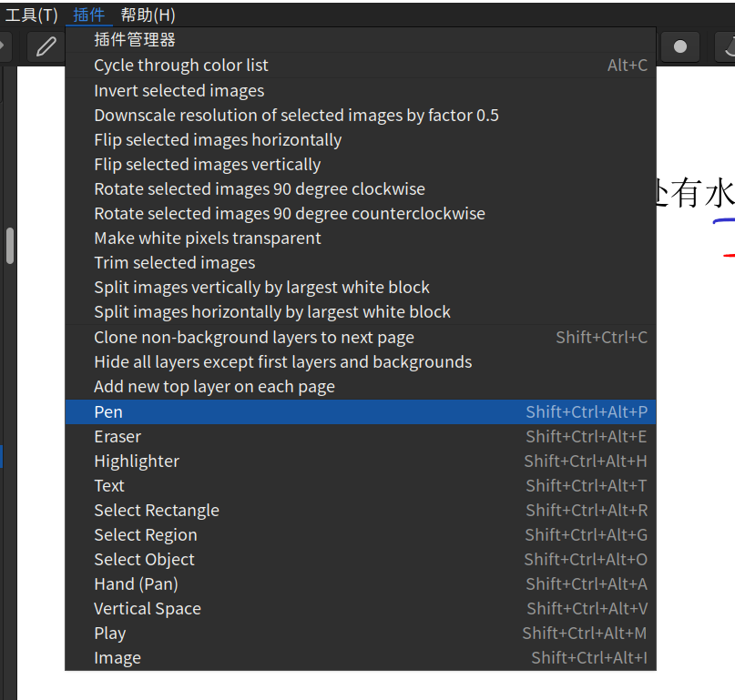Choose Clone non-background layers to next page
The height and width of the screenshot is (700, 735).
(x=361, y=338)
